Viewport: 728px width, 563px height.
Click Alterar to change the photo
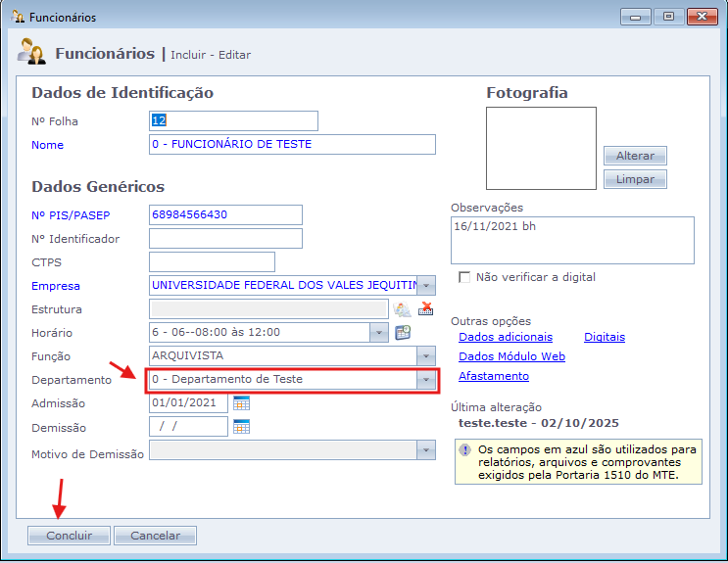tap(635, 156)
